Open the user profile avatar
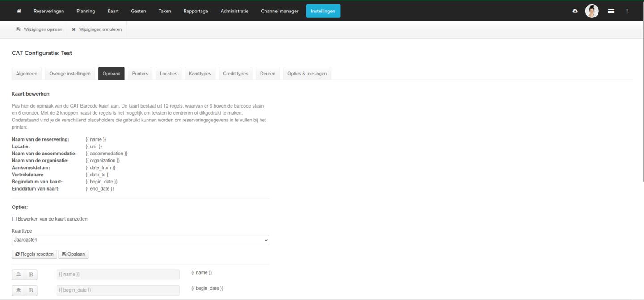Screen dimensions: 644x300 tap(592, 11)
